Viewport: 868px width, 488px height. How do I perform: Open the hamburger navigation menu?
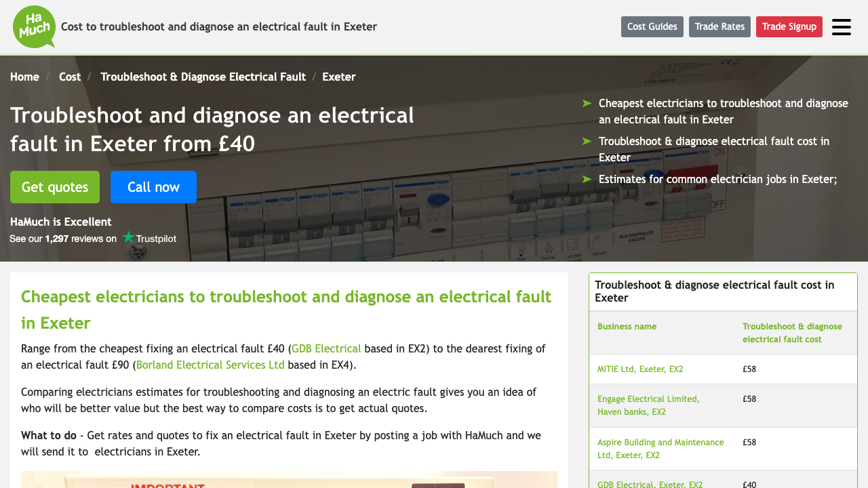point(840,26)
